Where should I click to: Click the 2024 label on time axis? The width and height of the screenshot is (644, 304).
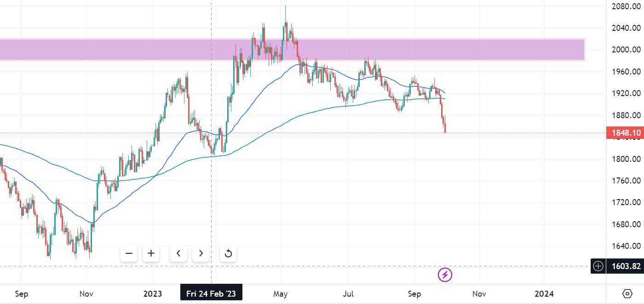tap(544, 293)
